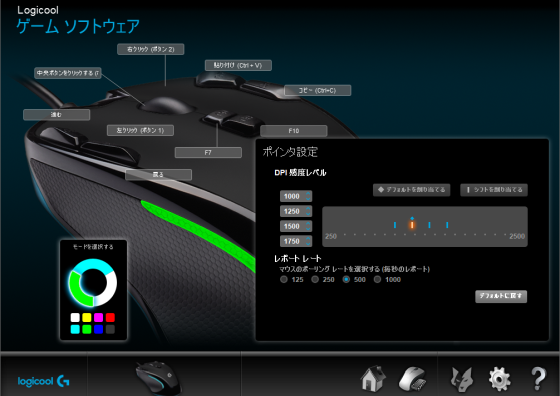The width and height of the screenshot is (560, 396).
Task: Select the 1000 report rate radio button
Action: pos(377,279)
